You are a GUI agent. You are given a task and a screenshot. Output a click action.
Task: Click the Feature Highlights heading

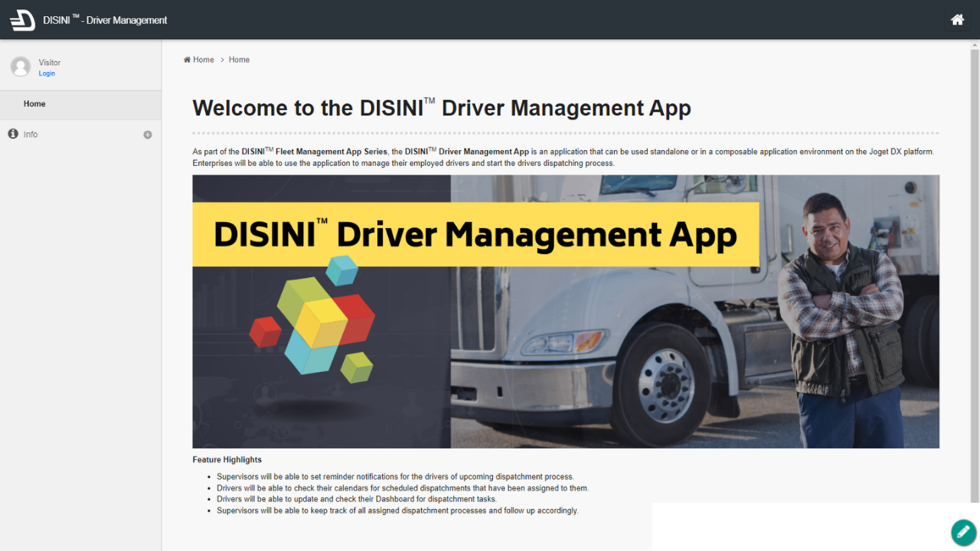[x=227, y=460]
